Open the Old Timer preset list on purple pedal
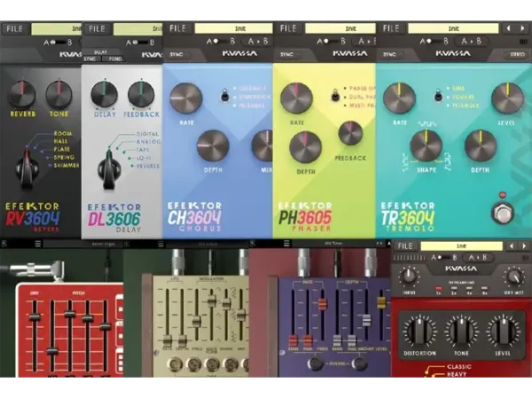The image size is (532, 399). pos(332,243)
